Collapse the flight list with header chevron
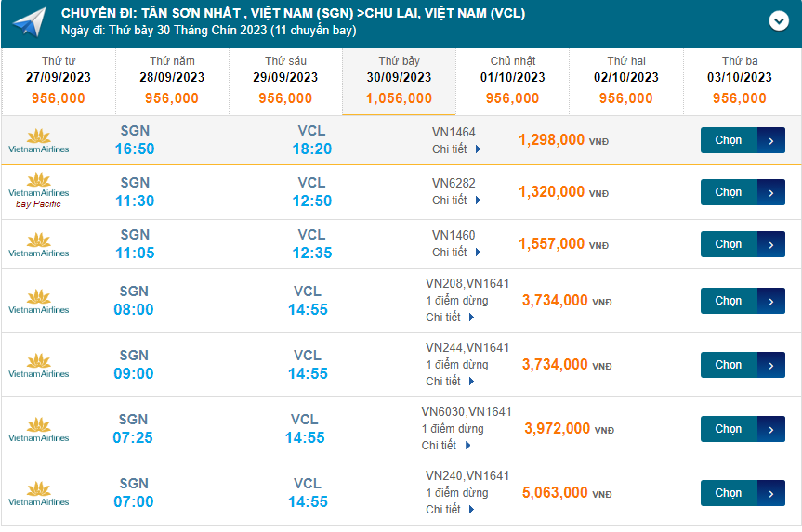This screenshot has height=532, width=802. (x=779, y=21)
